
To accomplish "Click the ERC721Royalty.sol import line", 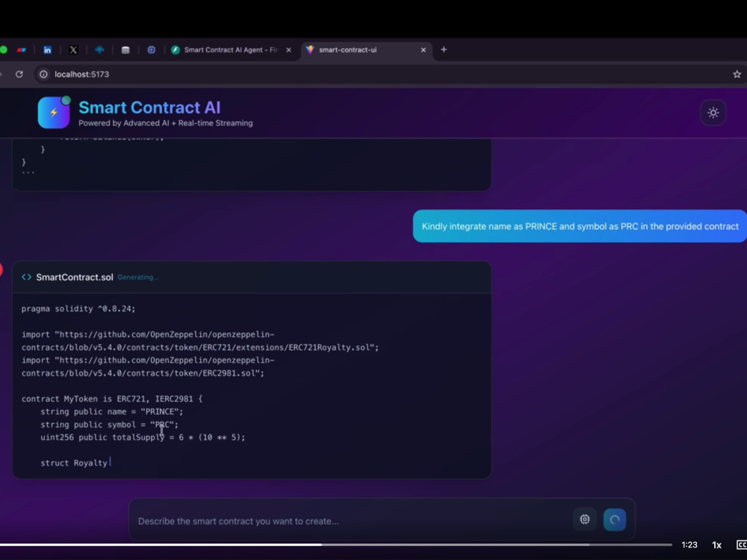I will 200,341.
